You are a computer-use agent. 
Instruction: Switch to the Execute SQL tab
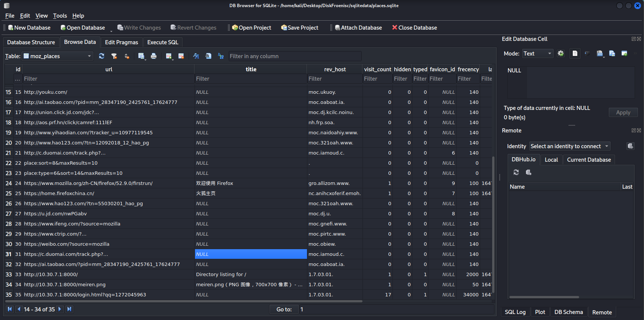pyautogui.click(x=163, y=42)
